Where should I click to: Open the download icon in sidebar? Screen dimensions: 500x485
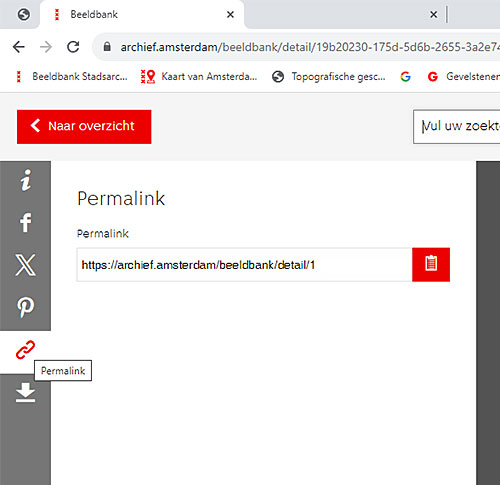25,392
